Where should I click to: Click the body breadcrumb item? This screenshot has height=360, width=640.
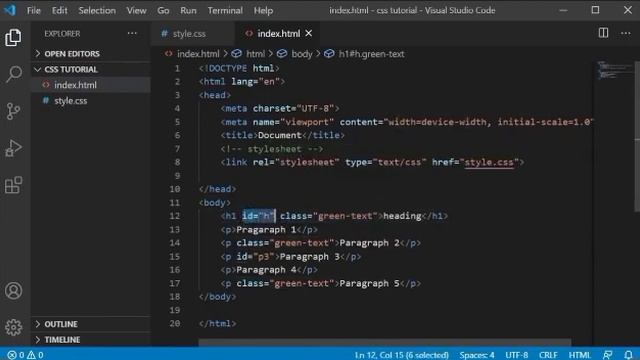point(295,54)
